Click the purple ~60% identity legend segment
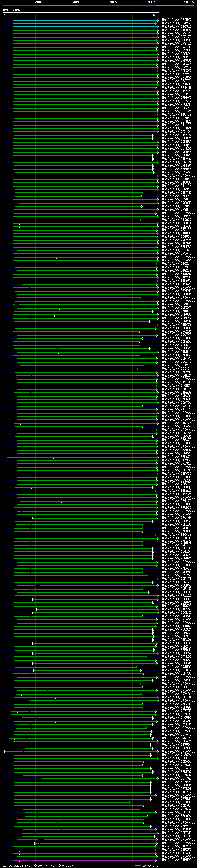This screenshot has height=868, width=197. pyautogui.click(x=99, y=6)
